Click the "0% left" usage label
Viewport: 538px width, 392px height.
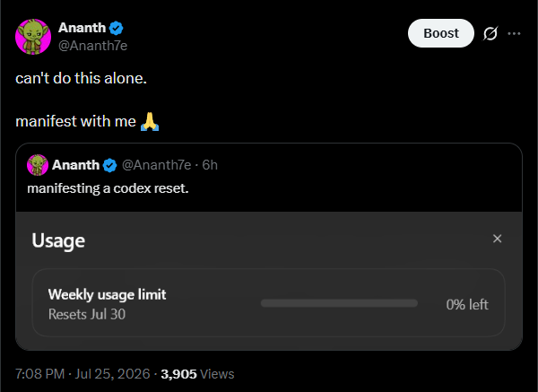point(467,304)
